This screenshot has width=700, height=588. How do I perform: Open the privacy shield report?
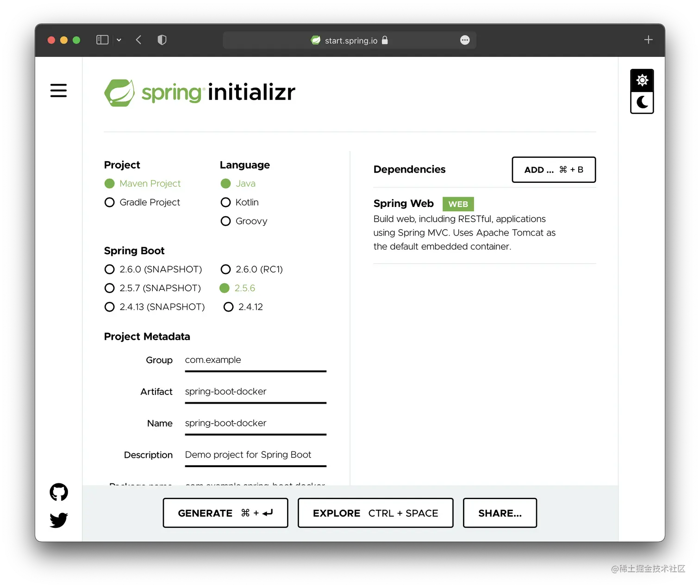[x=162, y=40]
